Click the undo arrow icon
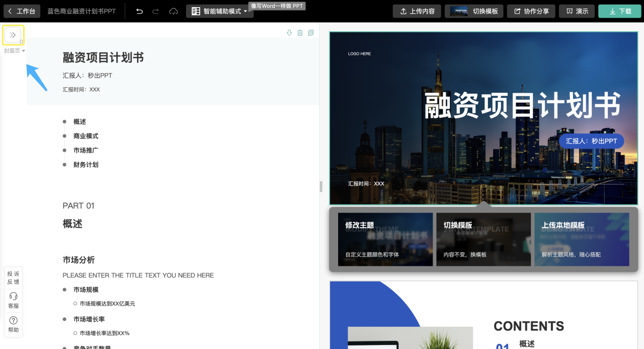The image size is (644, 349). (139, 11)
